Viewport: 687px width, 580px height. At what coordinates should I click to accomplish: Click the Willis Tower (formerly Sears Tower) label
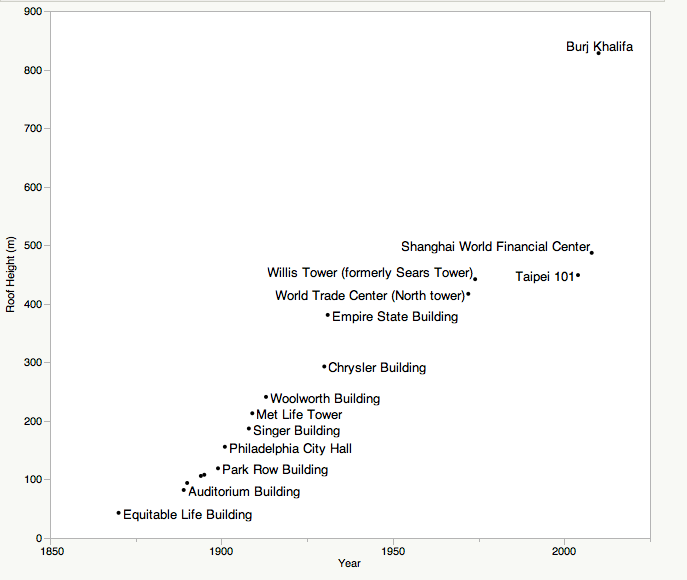370,273
